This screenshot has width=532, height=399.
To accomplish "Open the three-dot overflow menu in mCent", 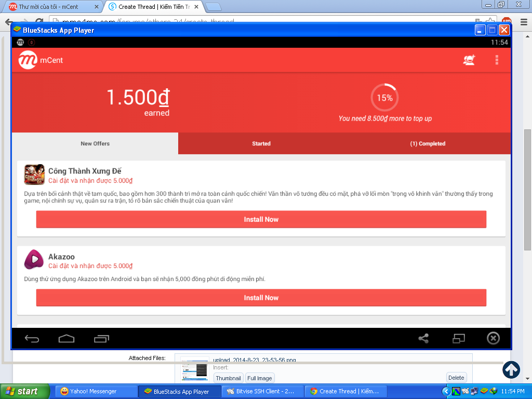I will click(497, 60).
